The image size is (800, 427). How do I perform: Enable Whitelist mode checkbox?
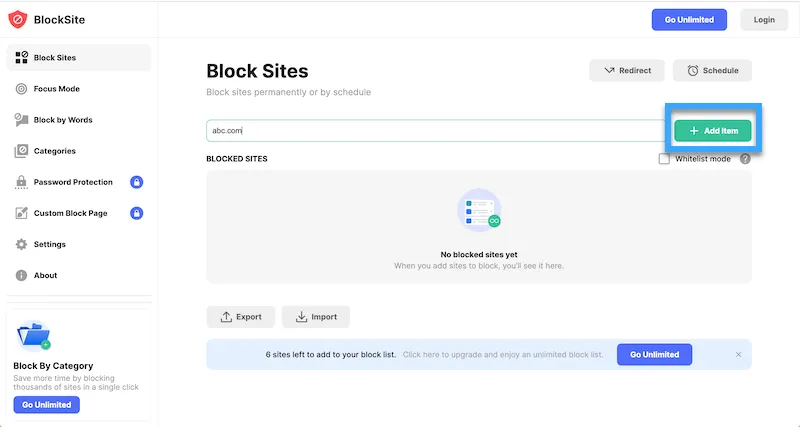[x=664, y=159]
